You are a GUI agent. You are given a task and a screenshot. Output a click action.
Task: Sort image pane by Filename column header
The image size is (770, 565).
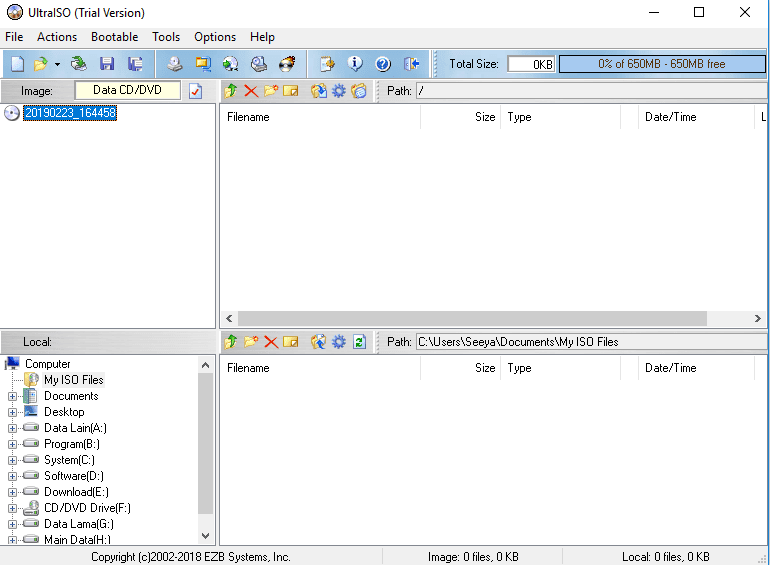coord(320,117)
